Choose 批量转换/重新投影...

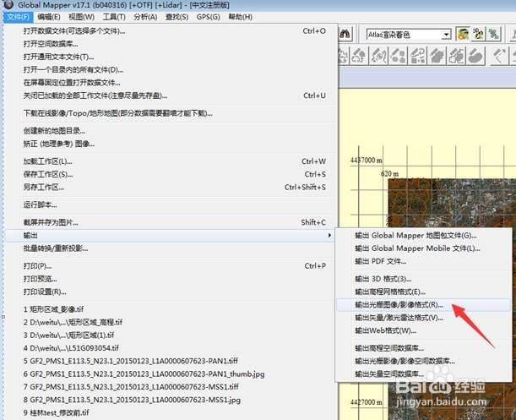(x=171, y=248)
